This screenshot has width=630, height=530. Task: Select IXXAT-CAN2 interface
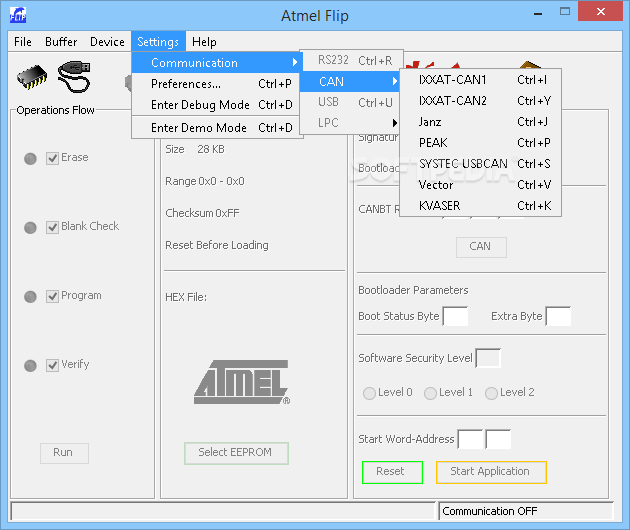pos(480,100)
